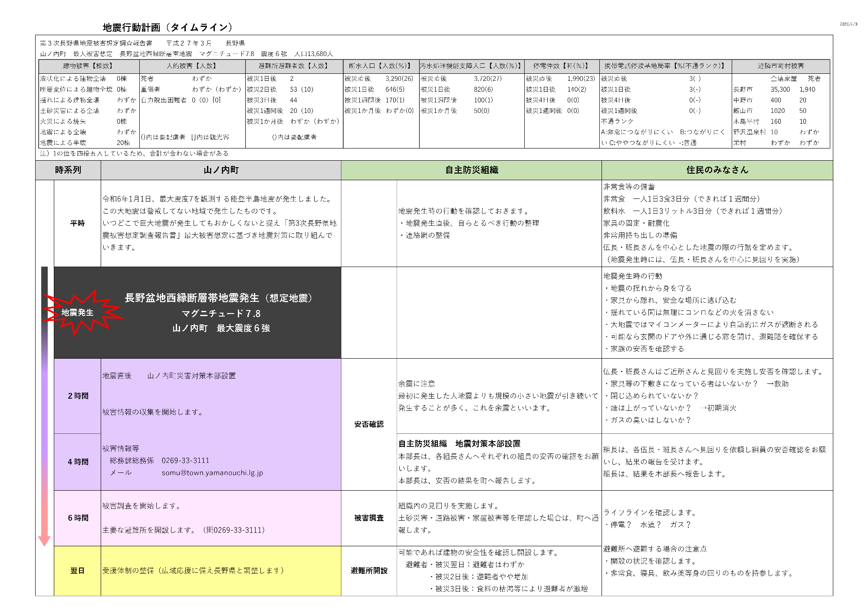This screenshot has width=868, height=614.
Task: Click the 山ノ内町 column header
Action: (221, 170)
